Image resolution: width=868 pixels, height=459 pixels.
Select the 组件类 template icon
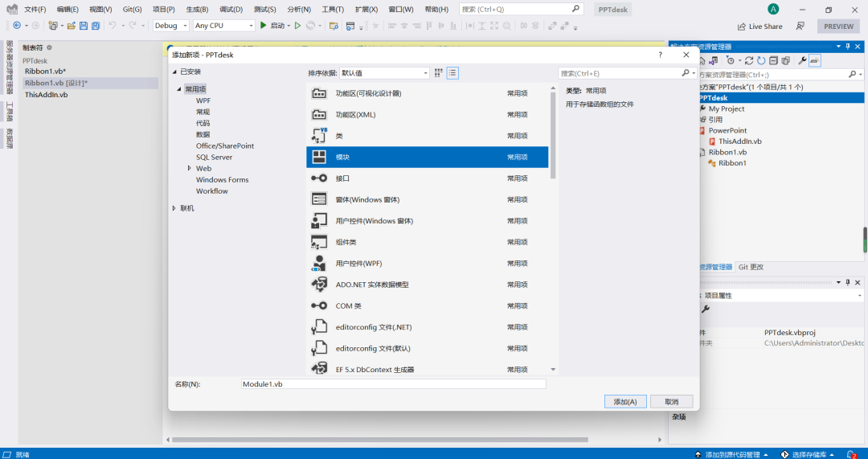318,242
